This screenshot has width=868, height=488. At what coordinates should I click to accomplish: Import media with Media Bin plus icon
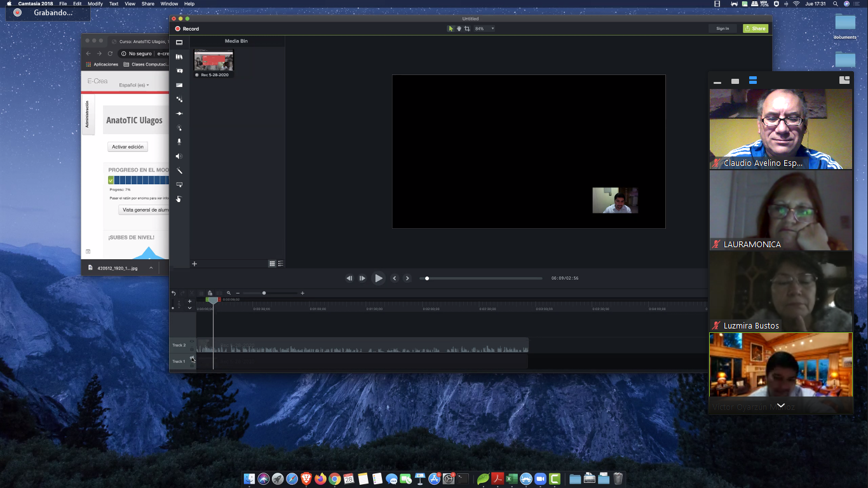[194, 264]
